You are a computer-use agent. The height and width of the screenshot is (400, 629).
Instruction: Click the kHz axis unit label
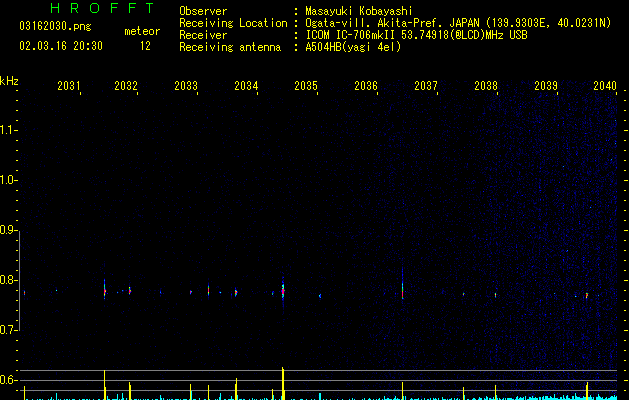point(9,81)
